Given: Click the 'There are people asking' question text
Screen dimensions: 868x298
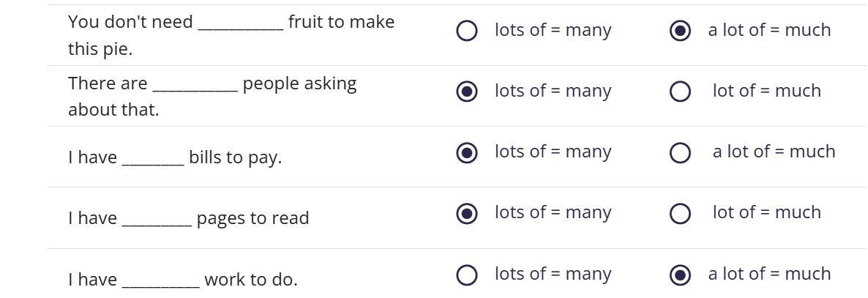Looking at the screenshot, I should pos(212,97).
